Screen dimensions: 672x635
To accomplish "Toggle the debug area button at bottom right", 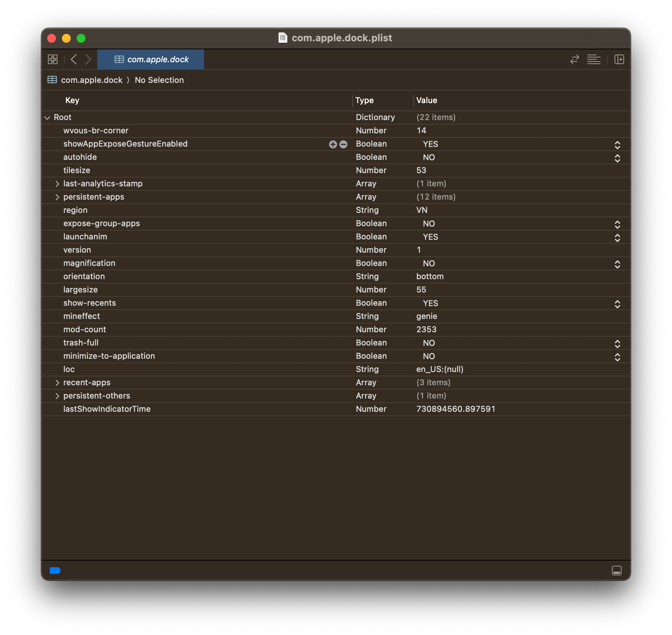I will (x=616, y=570).
